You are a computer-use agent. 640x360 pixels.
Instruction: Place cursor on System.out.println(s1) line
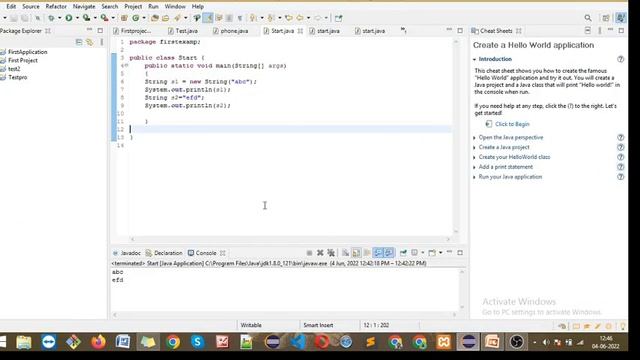(x=187, y=89)
